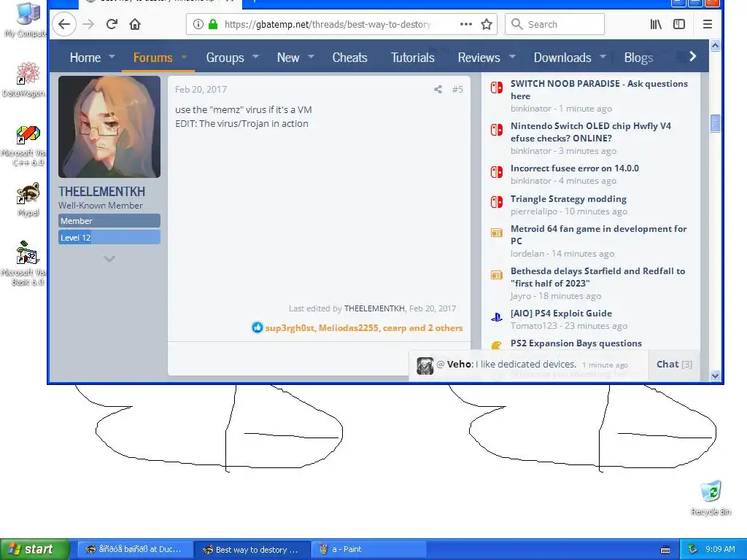Click the page scrollbar down arrow

tap(715, 376)
